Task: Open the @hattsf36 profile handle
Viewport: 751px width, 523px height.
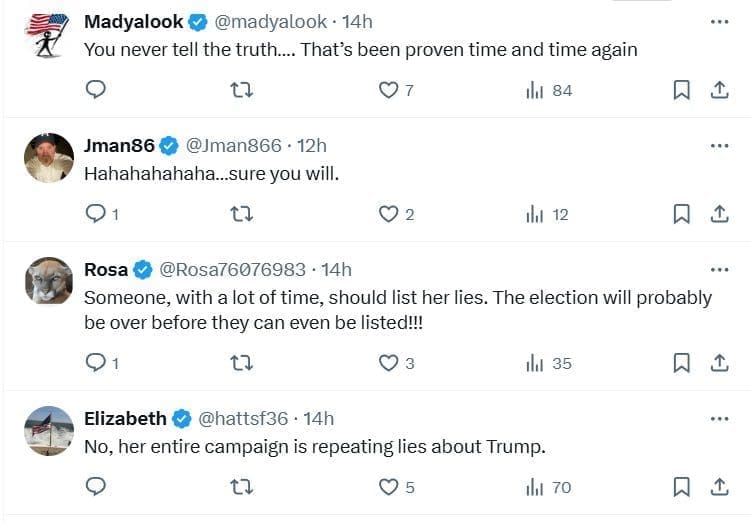Action: 243,418
